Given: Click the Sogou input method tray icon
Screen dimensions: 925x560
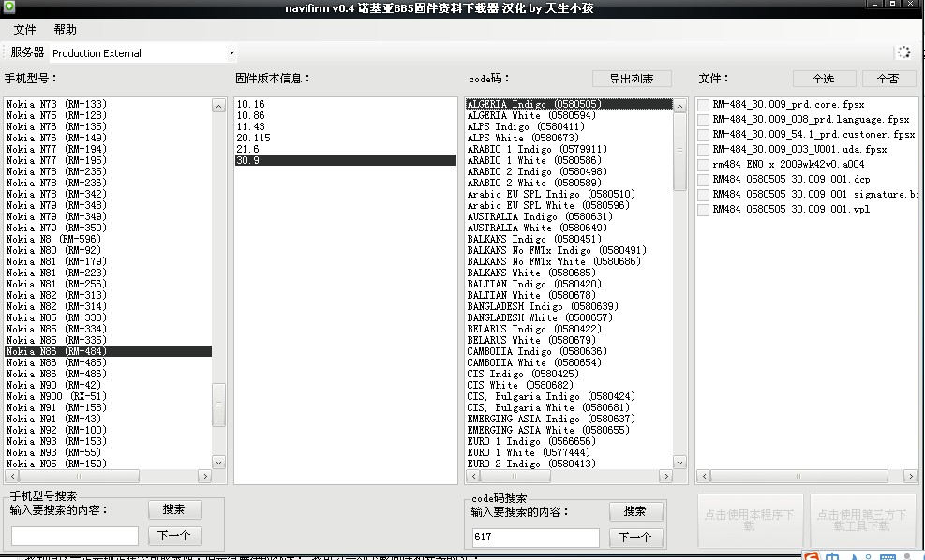Looking at the screenshot, I should point(812,556).
